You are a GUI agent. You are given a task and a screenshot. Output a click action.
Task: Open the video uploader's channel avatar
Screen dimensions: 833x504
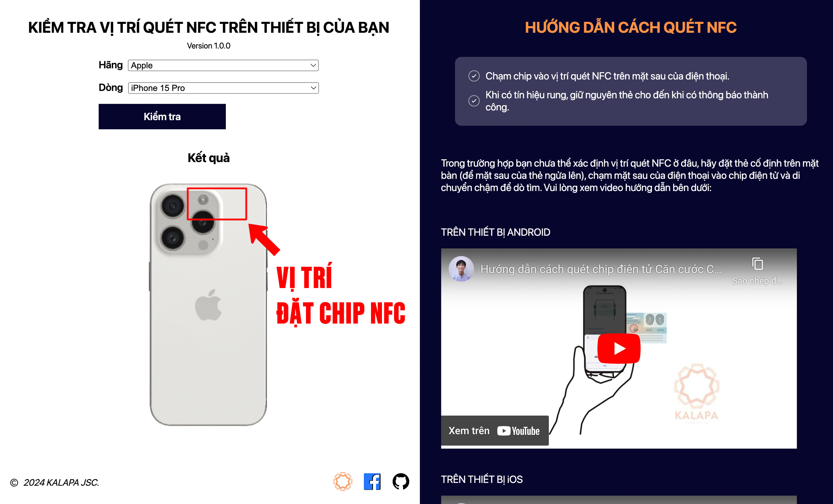[x=461, y=269]
